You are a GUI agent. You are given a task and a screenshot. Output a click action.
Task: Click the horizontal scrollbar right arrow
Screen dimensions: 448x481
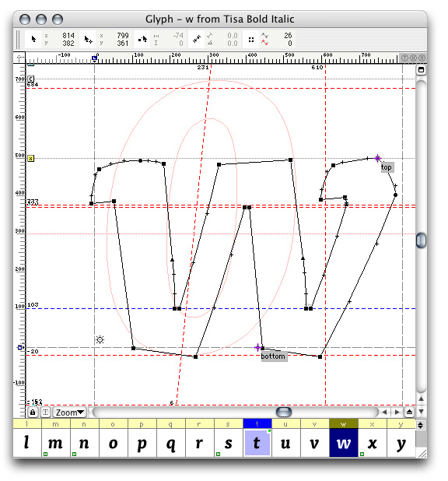click(x=397, y=413)
